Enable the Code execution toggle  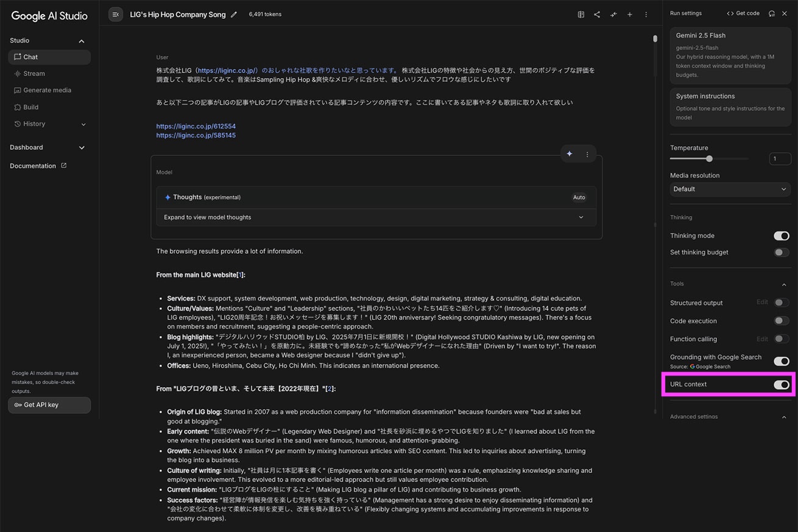tap(781, 321)
